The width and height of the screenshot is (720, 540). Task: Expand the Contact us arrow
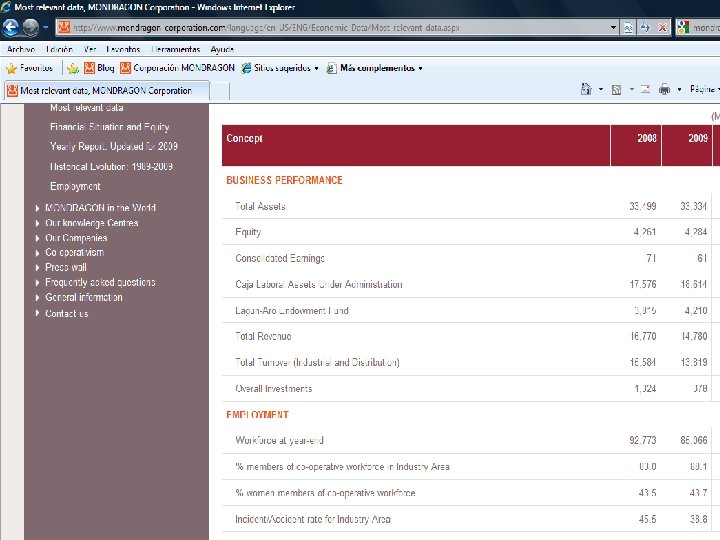[x=37, y=313]
